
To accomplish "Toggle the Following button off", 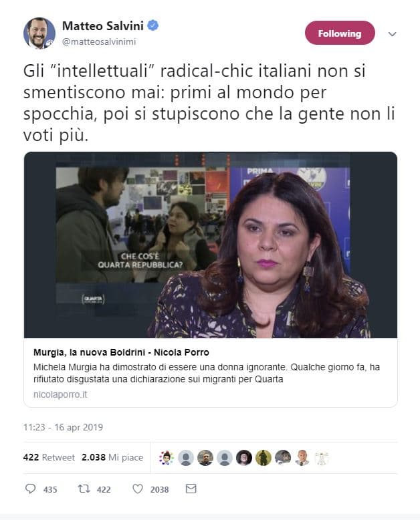I will point(340,33).
